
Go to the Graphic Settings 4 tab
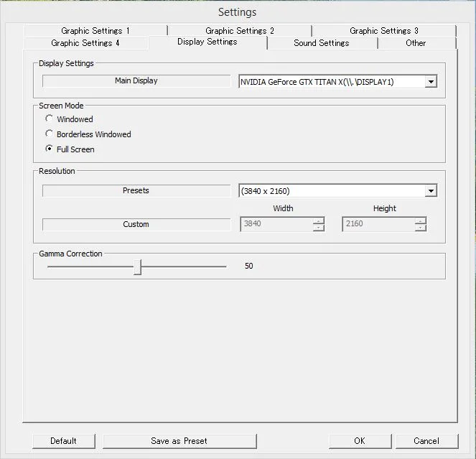(x=85, y=43)
